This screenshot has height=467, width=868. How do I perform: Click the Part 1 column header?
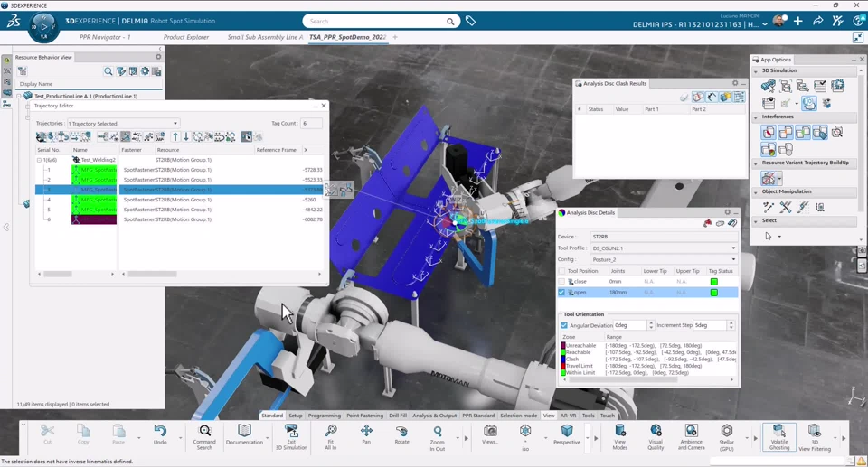point(666,109)
